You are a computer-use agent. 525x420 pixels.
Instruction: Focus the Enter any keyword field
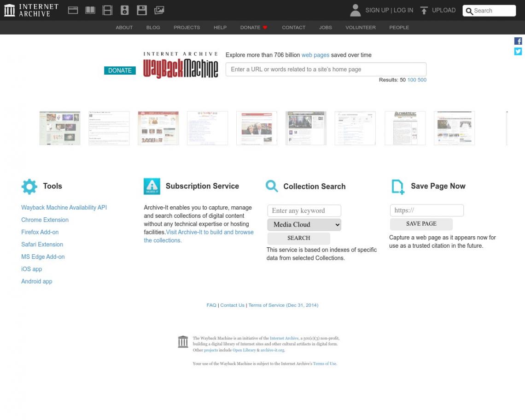click(304, 210)
